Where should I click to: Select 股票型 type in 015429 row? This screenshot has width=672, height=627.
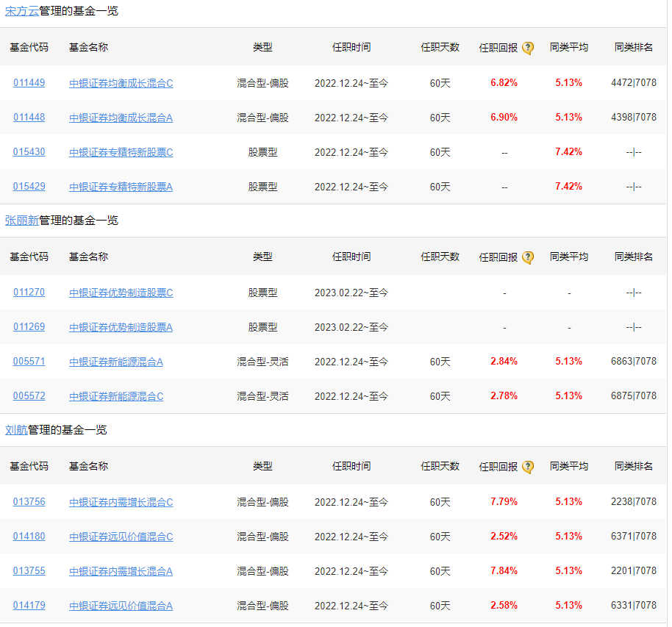262,187
